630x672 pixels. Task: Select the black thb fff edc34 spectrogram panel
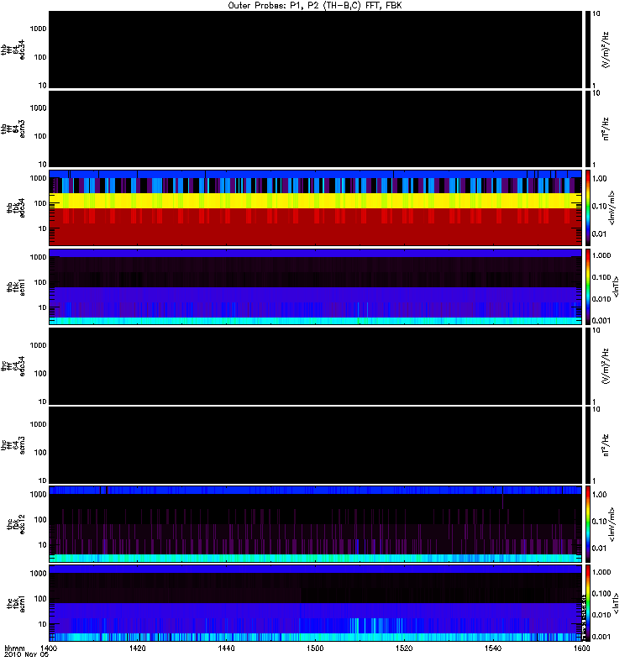click(316, 50)
